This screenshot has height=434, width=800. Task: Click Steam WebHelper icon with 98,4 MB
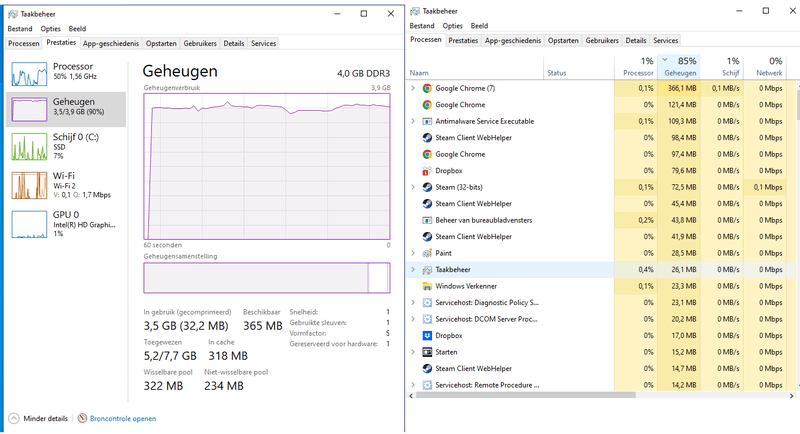click(427, 138)
